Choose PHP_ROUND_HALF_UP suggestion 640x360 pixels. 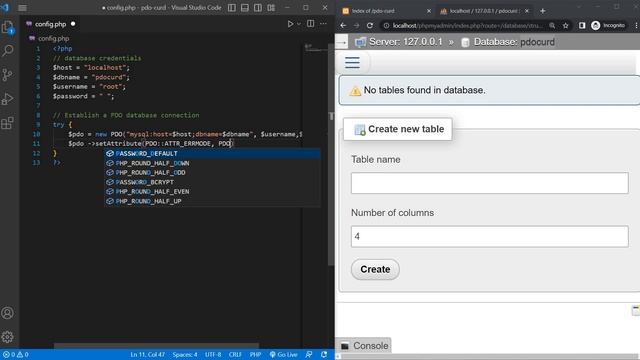[x=212, y=201]
